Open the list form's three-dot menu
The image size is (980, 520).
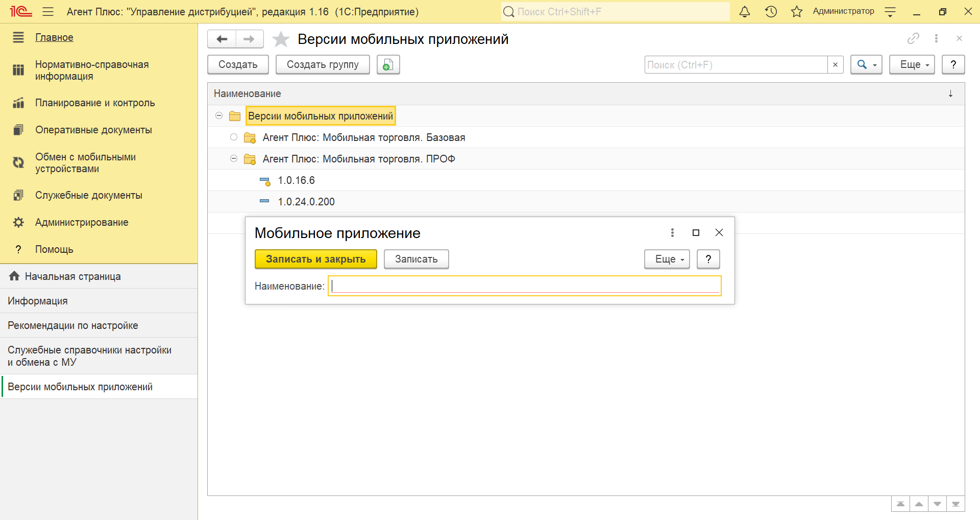[936, 38]
